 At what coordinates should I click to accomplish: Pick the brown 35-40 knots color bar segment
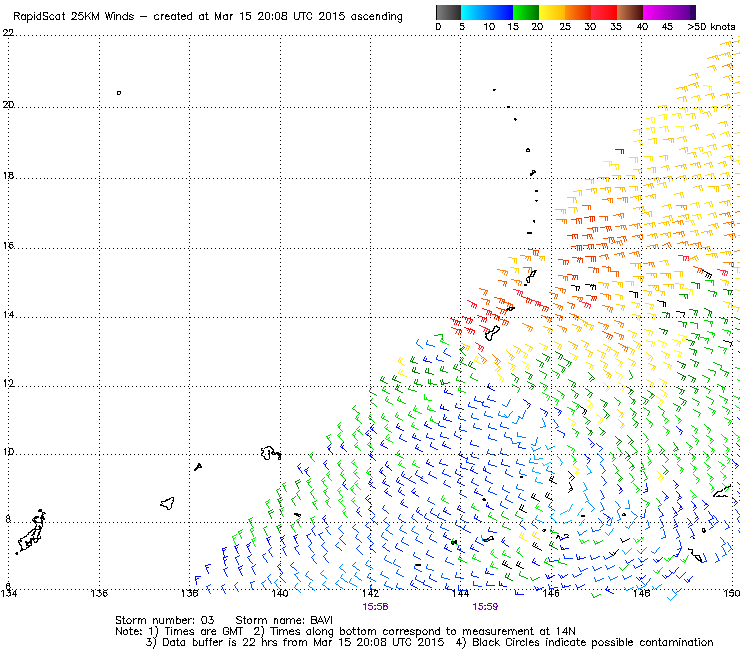pos(630,12)
